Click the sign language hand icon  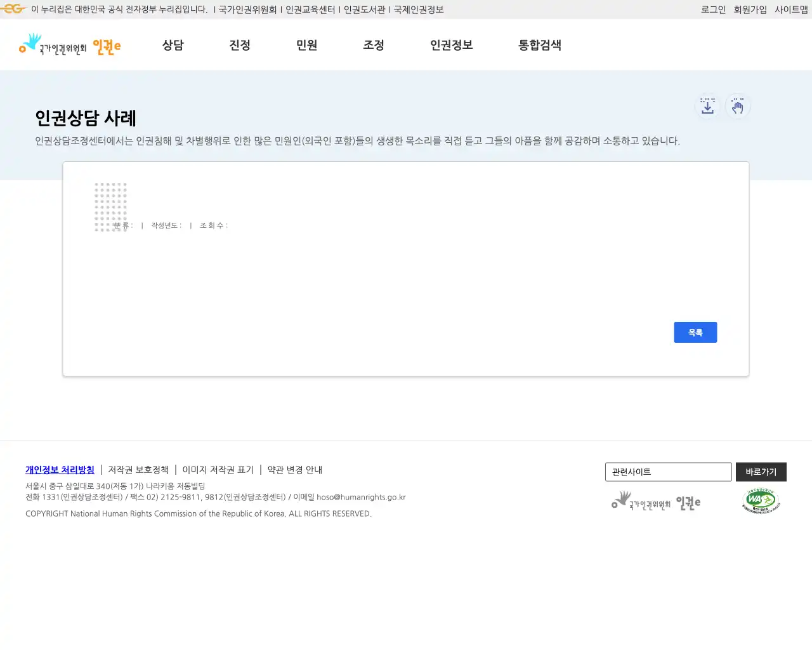tap(738, 106)
